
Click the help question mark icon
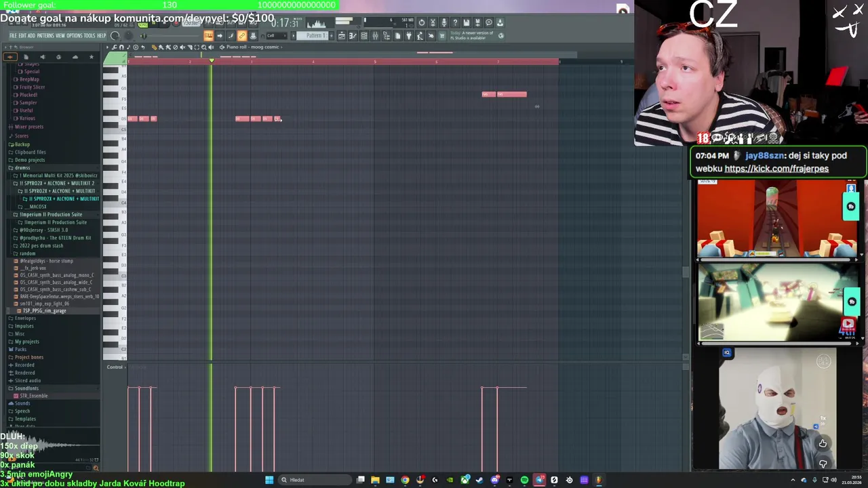[x=455, y=22]
